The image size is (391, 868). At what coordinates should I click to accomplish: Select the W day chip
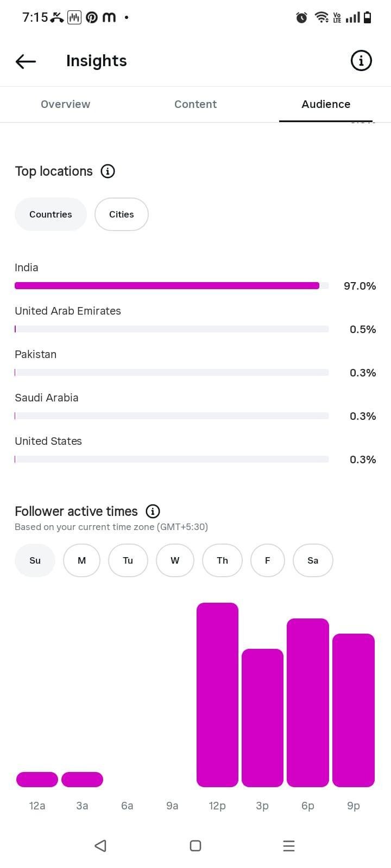pyautogui.click(x=175, y=560)
